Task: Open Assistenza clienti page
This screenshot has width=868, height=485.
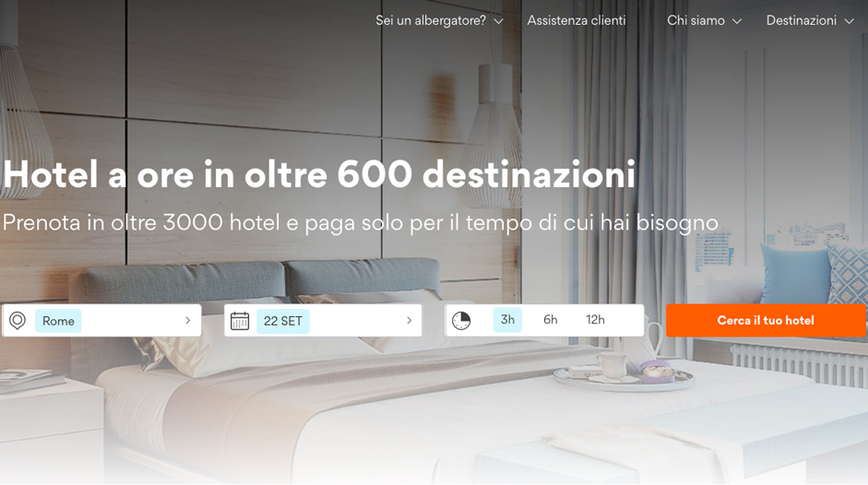Action: [577, 20]
